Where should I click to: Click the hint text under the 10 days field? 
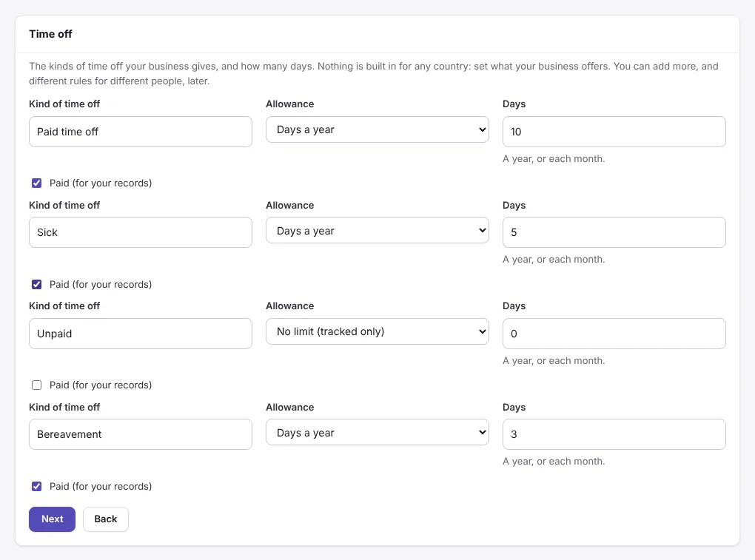pyautogui.click(x=554, y=159)
